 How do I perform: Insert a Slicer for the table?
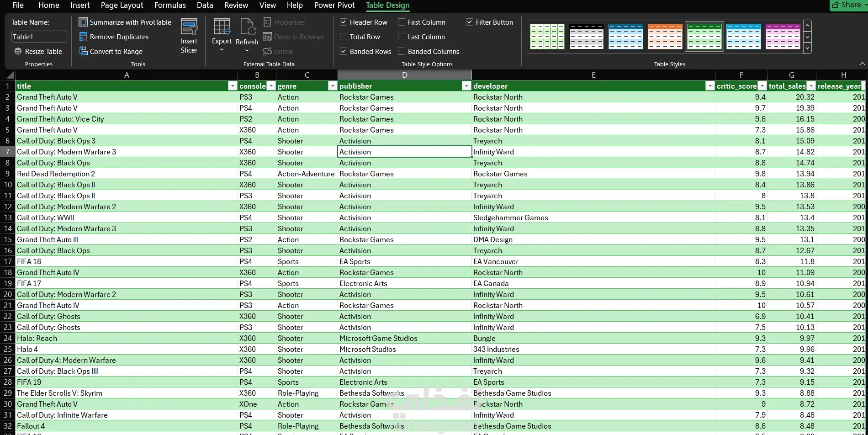(x=189, y=36)
